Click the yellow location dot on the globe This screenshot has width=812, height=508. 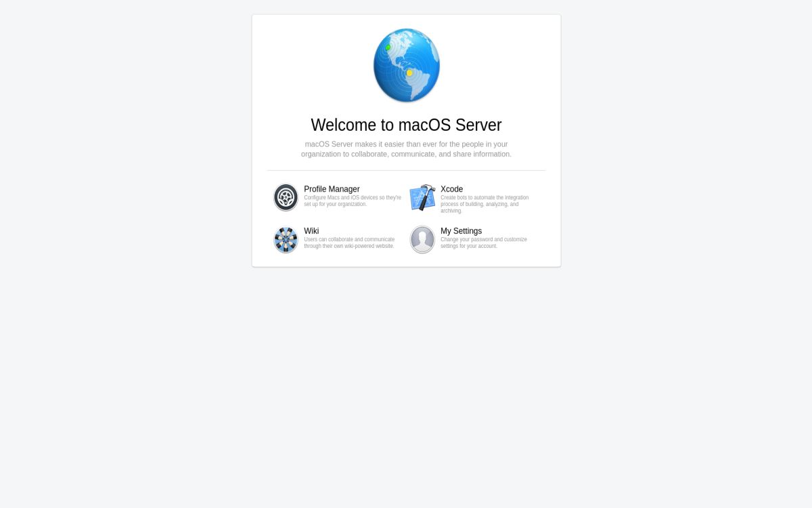point(409,72)
